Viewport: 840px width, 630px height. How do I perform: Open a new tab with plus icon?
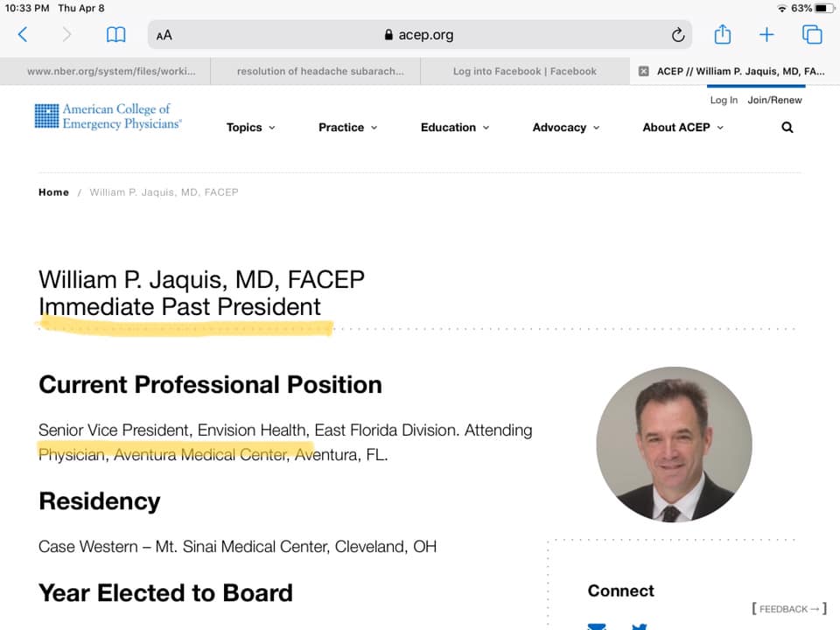tap(766, 35)
